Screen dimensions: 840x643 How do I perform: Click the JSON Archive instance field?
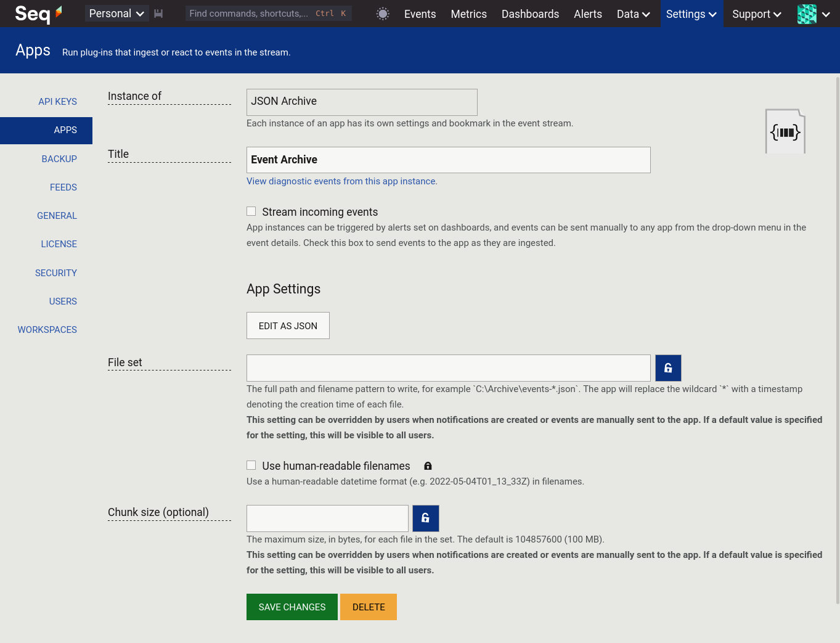click(362, 102)
